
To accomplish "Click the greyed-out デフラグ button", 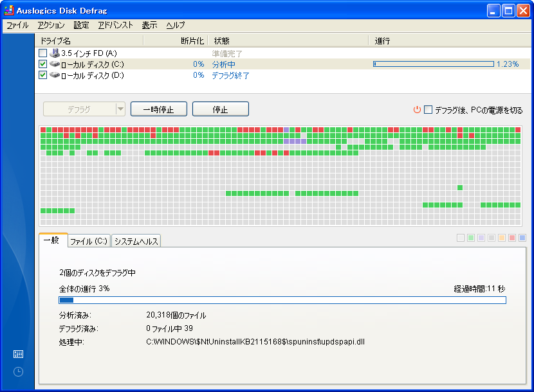I will (x=79, y=109).
